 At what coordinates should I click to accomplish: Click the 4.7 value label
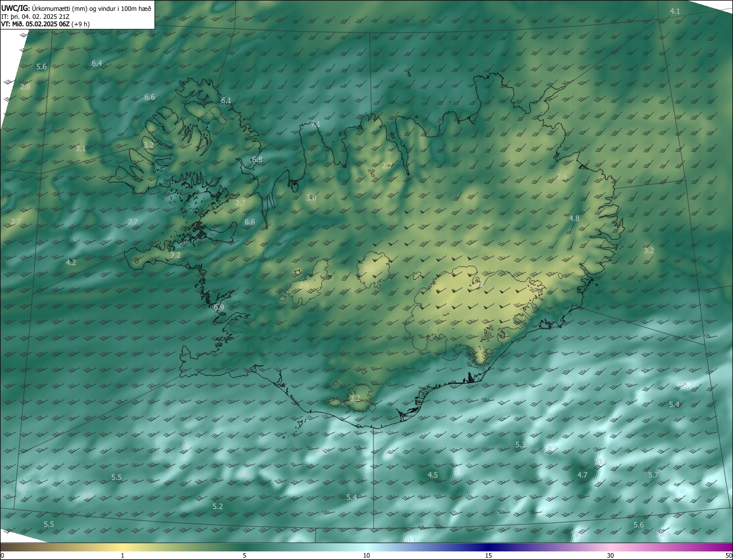click(x=582, y=475)
